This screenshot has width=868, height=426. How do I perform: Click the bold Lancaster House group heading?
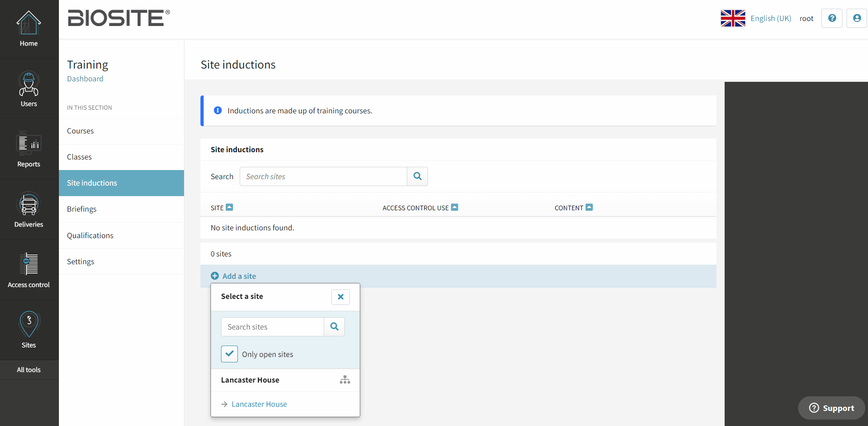tap(250, 380)
